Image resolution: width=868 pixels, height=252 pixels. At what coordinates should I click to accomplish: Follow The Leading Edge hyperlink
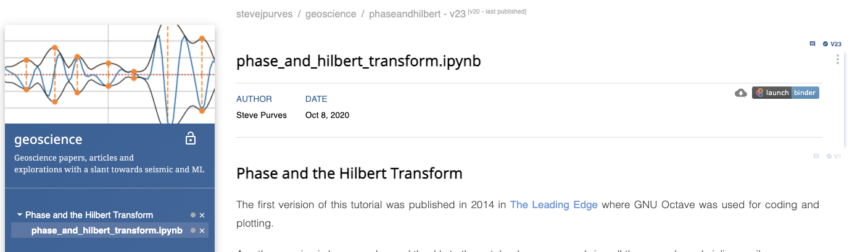(554, 204)
